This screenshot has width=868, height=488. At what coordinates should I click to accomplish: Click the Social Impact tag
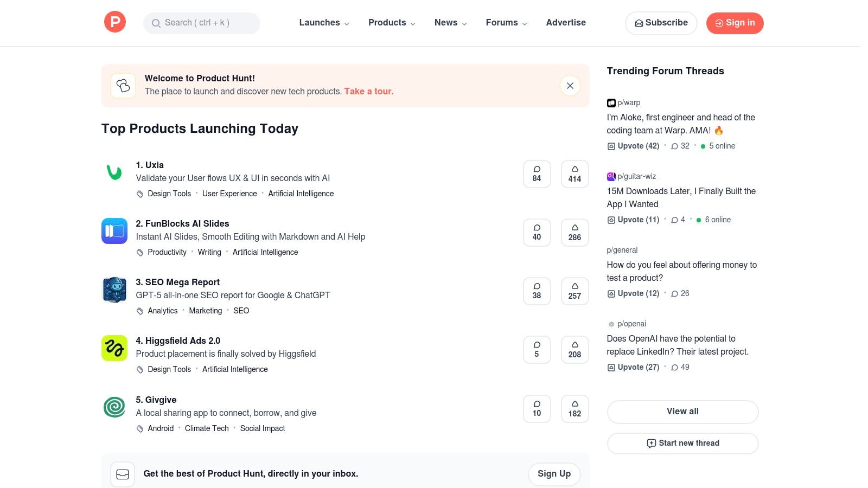(x=263, y=428)
